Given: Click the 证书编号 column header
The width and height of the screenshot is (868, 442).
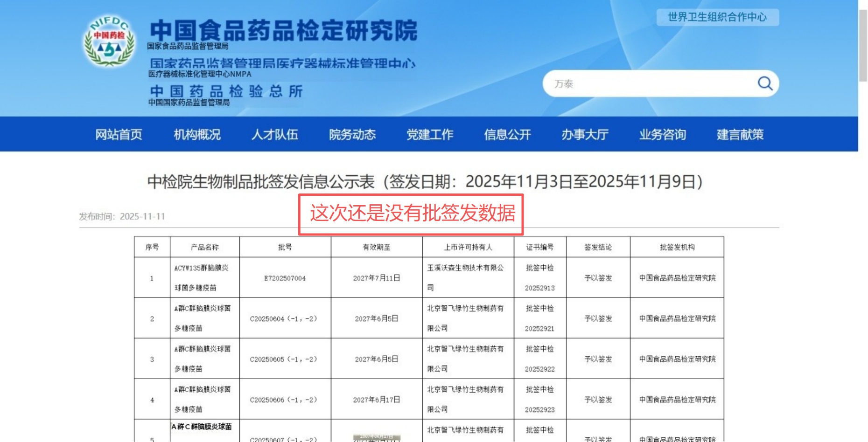Looking at the screenshot, I should point(540,247).
